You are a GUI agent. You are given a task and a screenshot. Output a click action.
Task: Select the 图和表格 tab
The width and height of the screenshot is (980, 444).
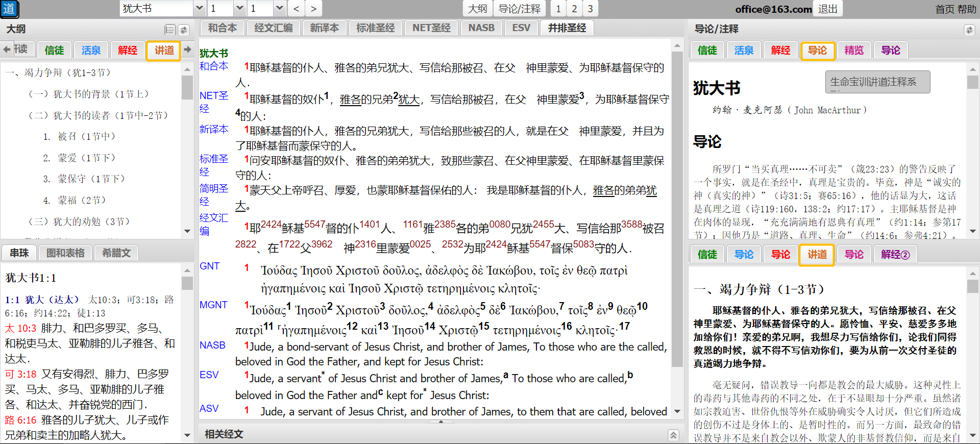(65, 253)
